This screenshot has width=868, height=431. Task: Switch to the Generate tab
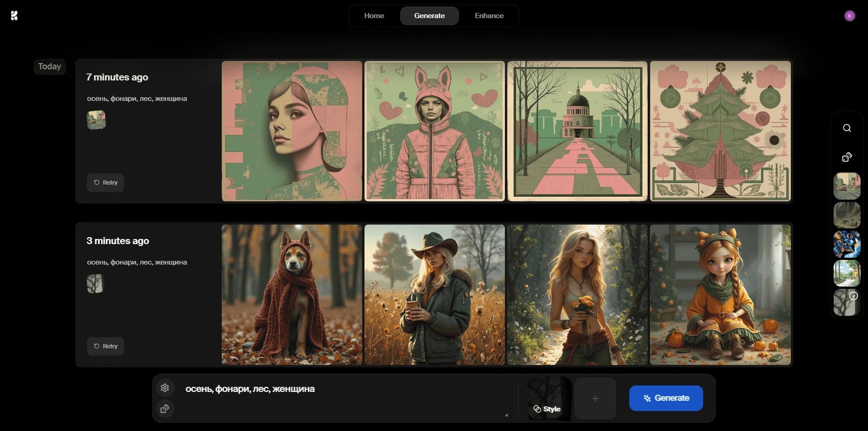tap(430, 16)
